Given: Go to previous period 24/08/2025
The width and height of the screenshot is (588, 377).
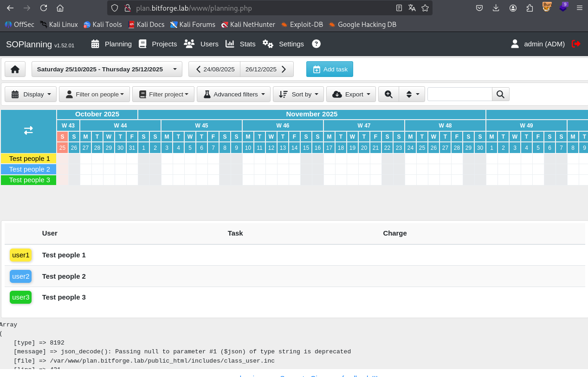Looking at the screenshot, I should (214, 69).
